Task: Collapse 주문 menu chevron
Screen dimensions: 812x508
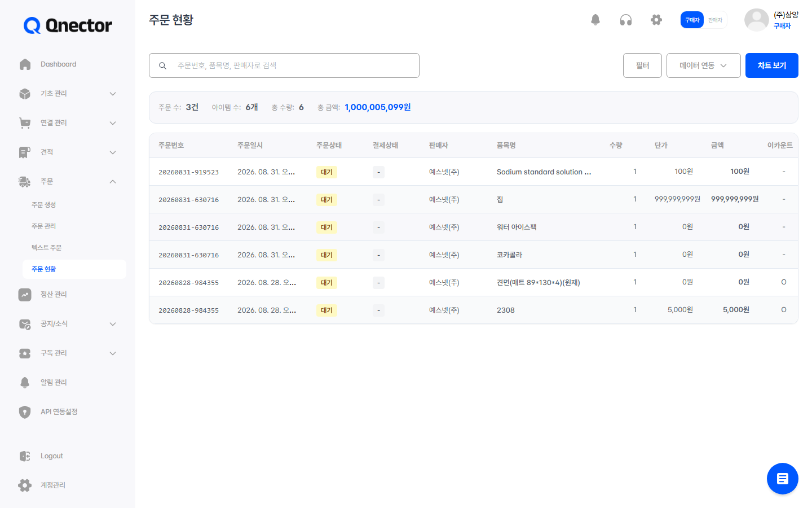Action: [113, 182]
